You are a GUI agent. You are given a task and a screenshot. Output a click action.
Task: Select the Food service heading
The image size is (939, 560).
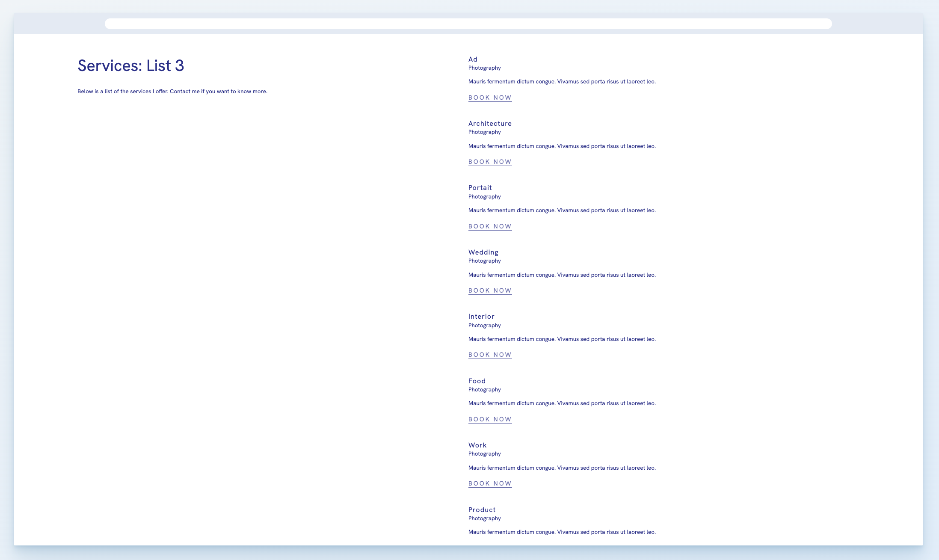point(477,381)
